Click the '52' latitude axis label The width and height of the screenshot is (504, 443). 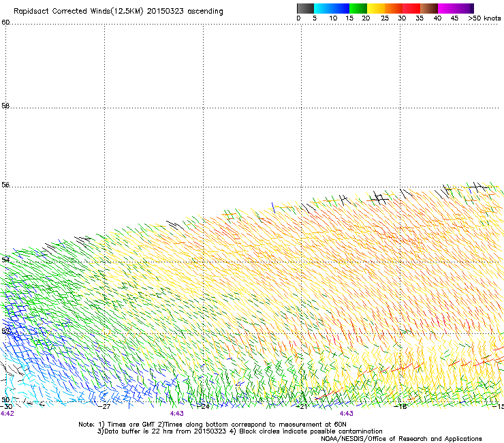point(5,331)
